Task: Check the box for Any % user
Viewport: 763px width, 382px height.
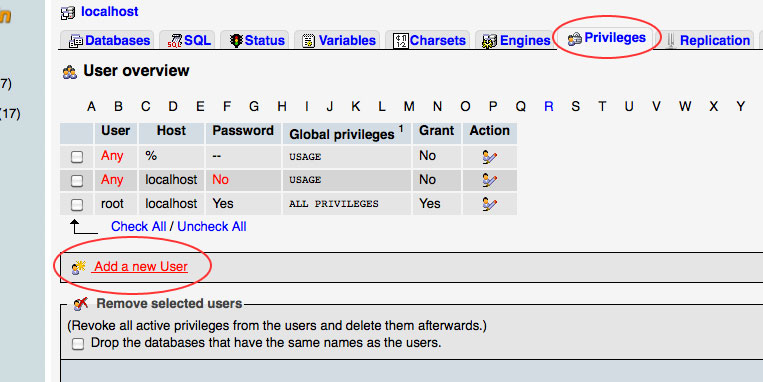Action: (77, 157)
